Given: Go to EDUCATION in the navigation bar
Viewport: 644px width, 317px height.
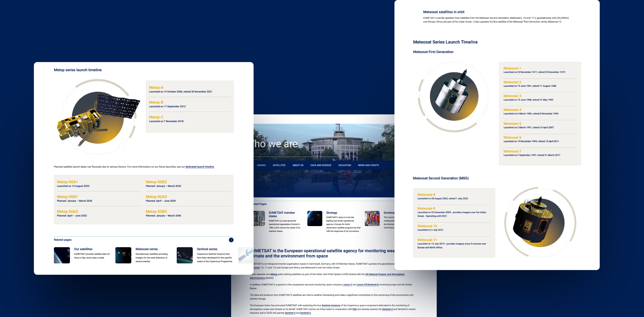Looking at the screenshot, I should [x=344, y=165].
